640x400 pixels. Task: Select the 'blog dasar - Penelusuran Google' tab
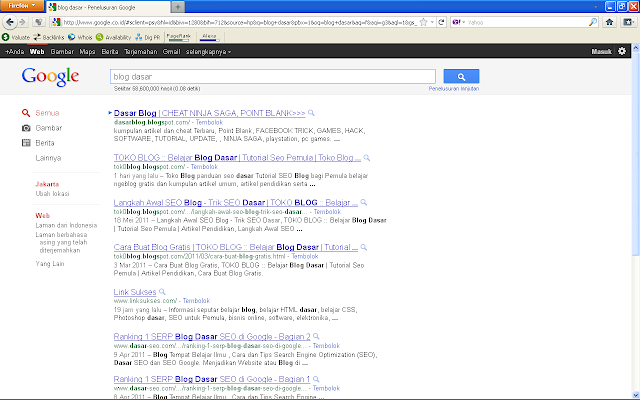click(107, 7)
